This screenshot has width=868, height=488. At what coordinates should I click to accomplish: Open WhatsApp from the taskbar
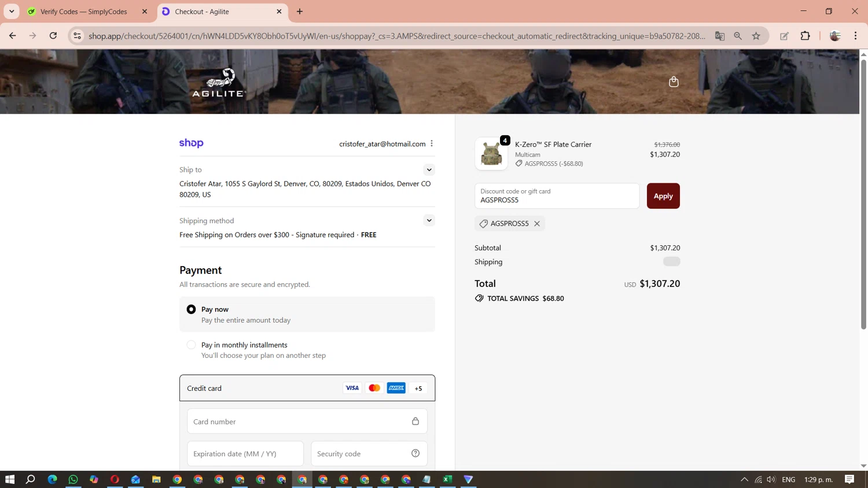tap(73, 479)
